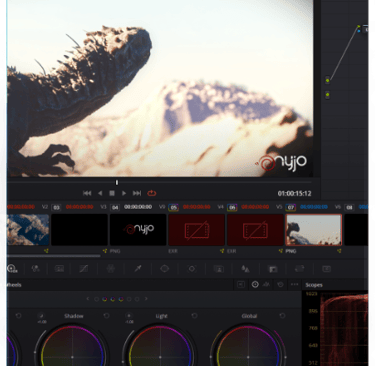Image resolution: width=375 pixels, height=366 pixels.
Task: Open the Magic Mask palette icon
Action: (x=219, y=269)
